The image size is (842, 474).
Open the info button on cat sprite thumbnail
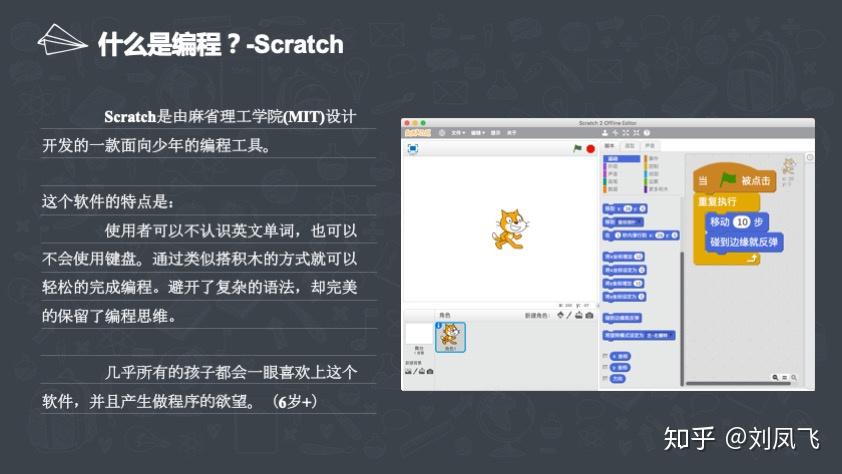tap(438, 326)
